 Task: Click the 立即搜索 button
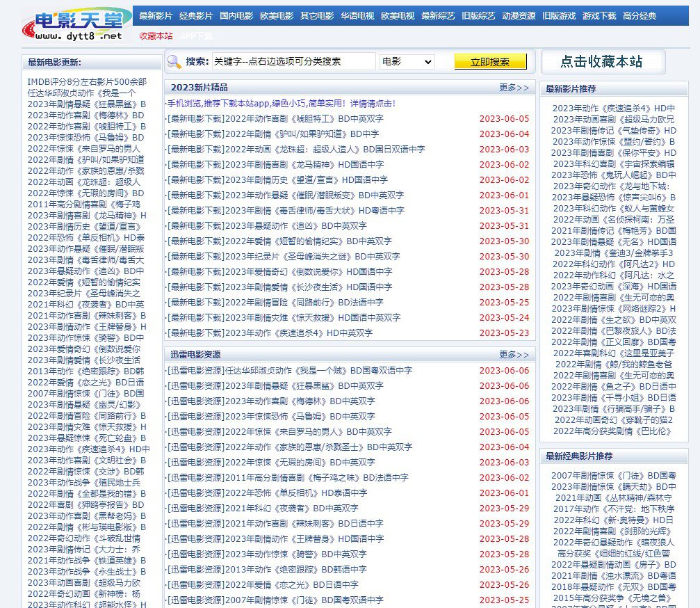point(490,61)
